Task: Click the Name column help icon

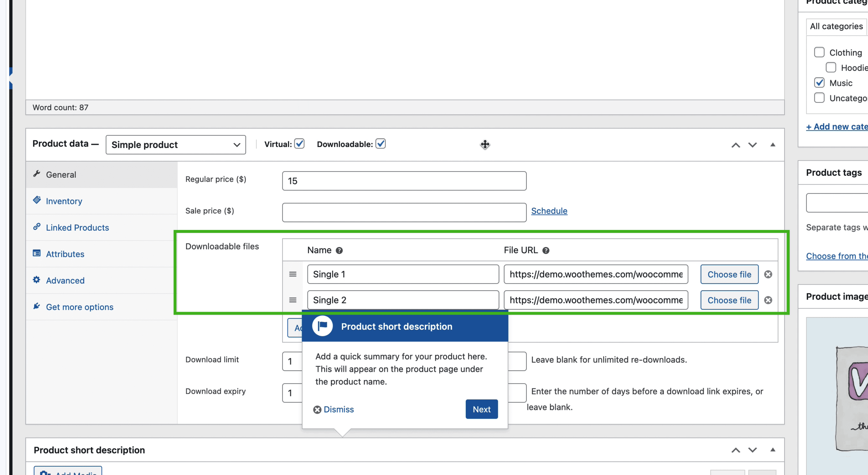Action: coord(340,250)
